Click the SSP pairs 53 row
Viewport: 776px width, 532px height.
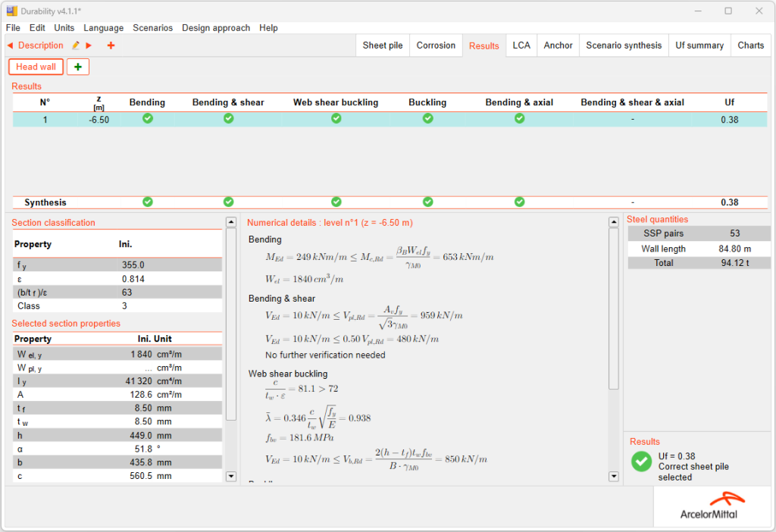pos(699,233)
